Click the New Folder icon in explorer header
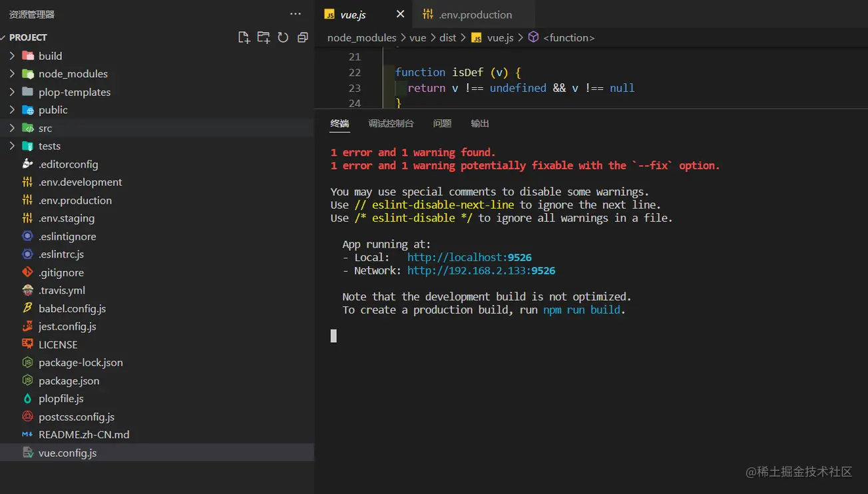The height and width of the screenshot is (494, 868). pos(264,37)
